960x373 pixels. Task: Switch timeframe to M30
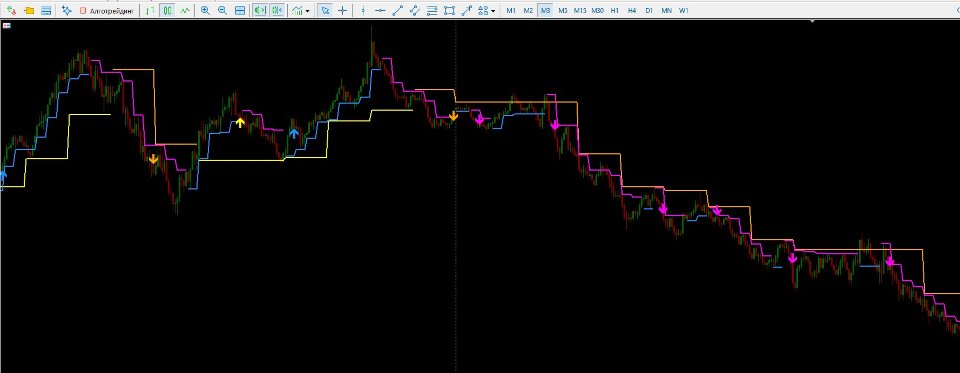598,10
